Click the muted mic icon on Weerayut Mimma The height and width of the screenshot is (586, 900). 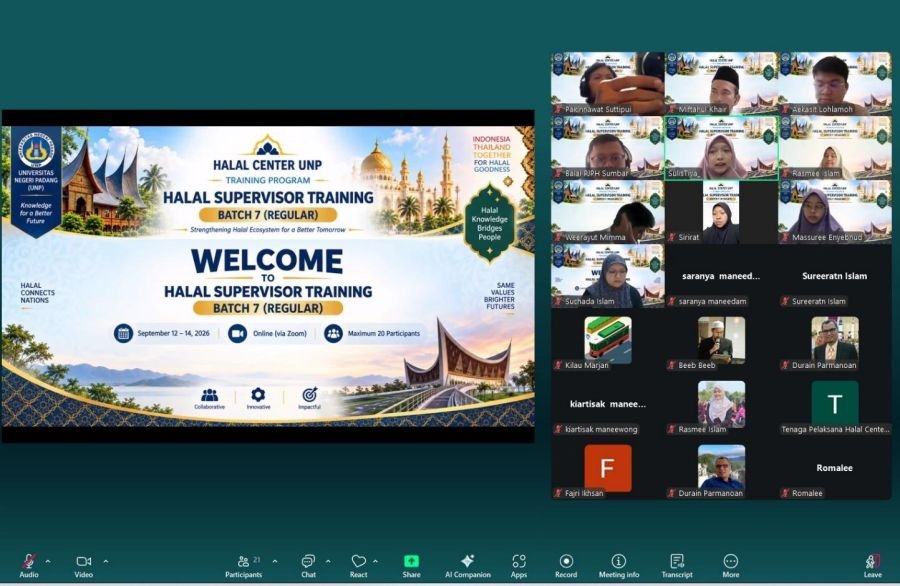[x=558, y=237]
